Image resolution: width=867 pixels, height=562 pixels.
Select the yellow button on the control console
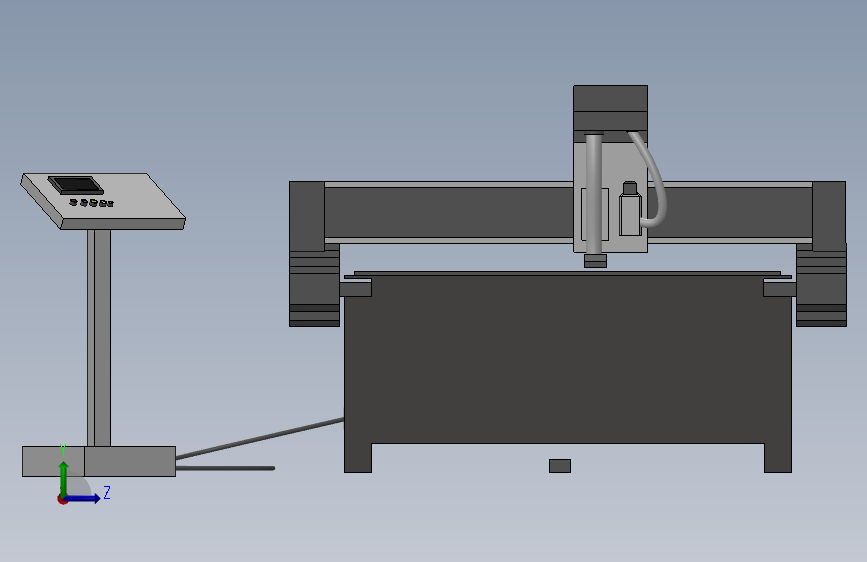(93, 202)
